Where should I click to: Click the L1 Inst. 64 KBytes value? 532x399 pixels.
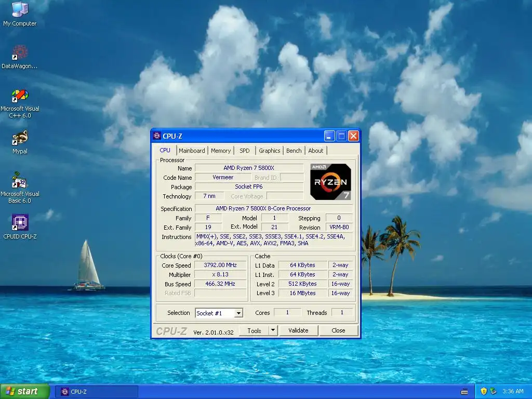point(303,274)
